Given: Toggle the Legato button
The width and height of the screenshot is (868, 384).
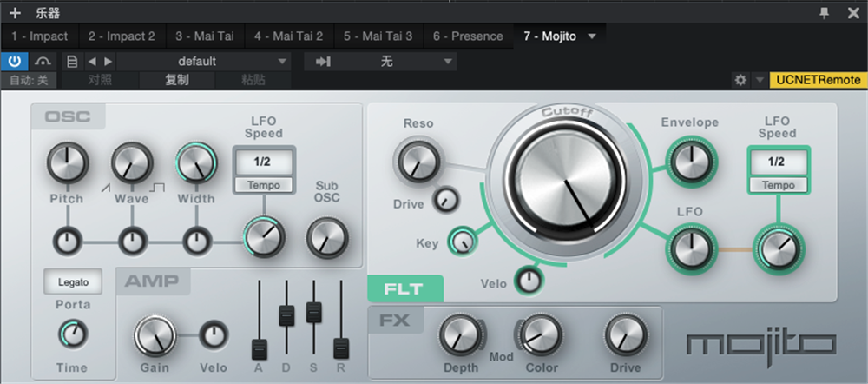Looking at the screenshot, I should (73, 282).
